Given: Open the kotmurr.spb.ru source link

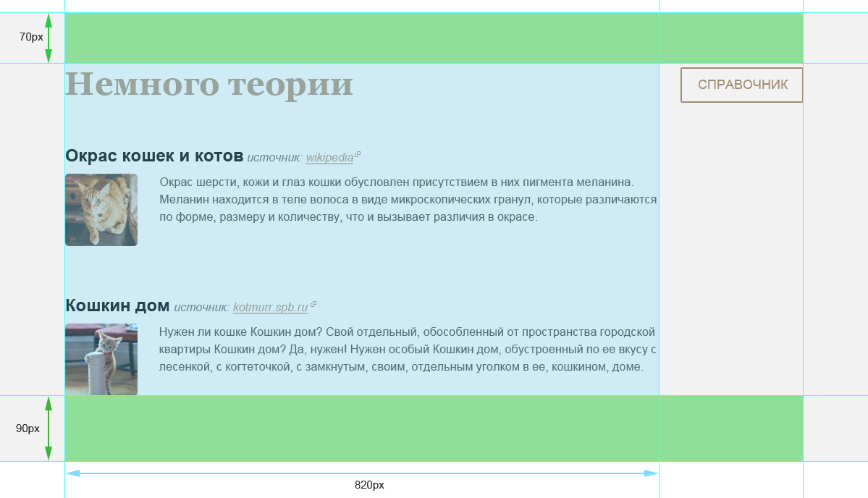Looking at the screenshot, I should click(270, 307).
